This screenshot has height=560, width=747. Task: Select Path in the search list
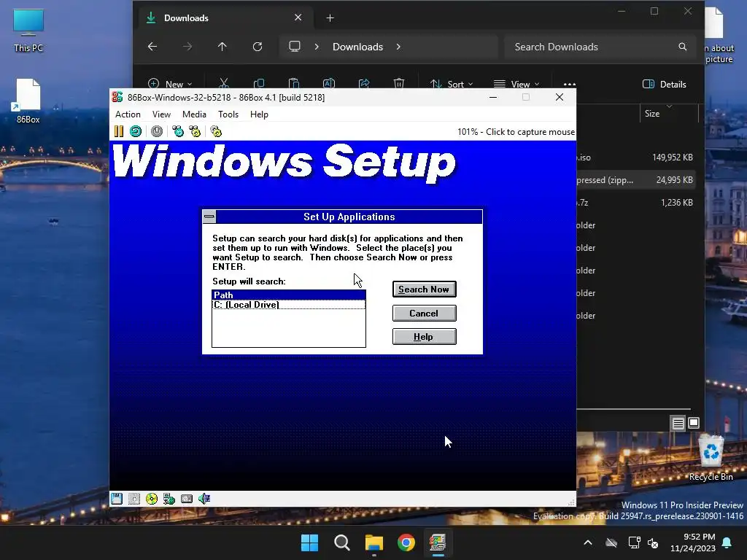tap(289, 295)
